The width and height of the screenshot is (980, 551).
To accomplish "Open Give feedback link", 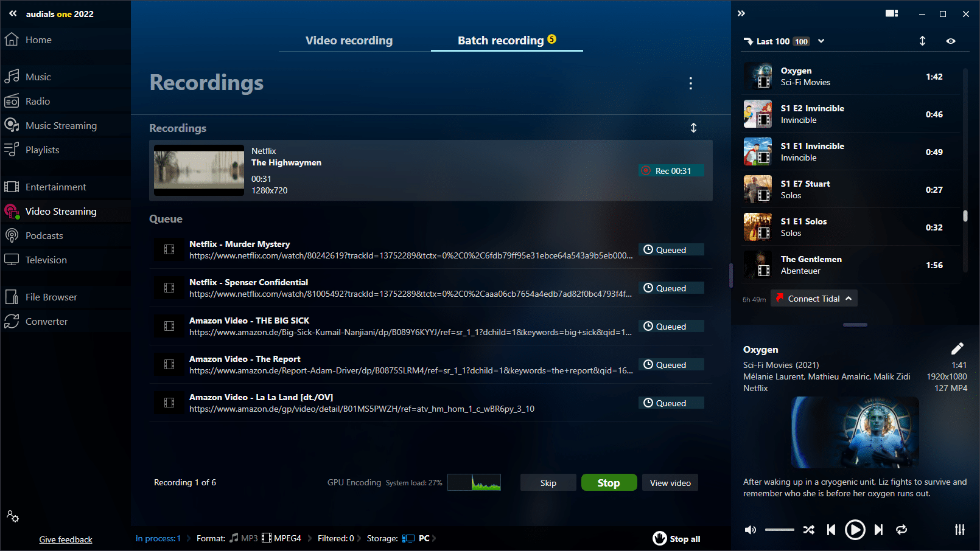I will click(x=66, y=539).
